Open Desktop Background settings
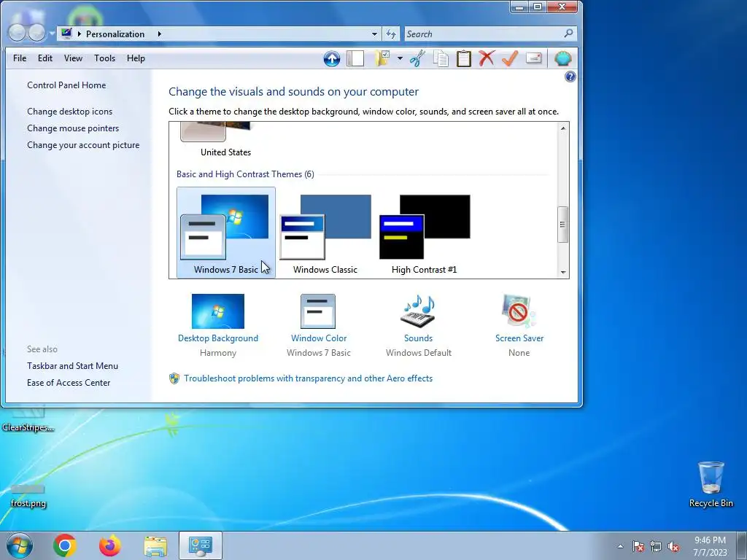This screenshot has width=747, height=560. 217,325
